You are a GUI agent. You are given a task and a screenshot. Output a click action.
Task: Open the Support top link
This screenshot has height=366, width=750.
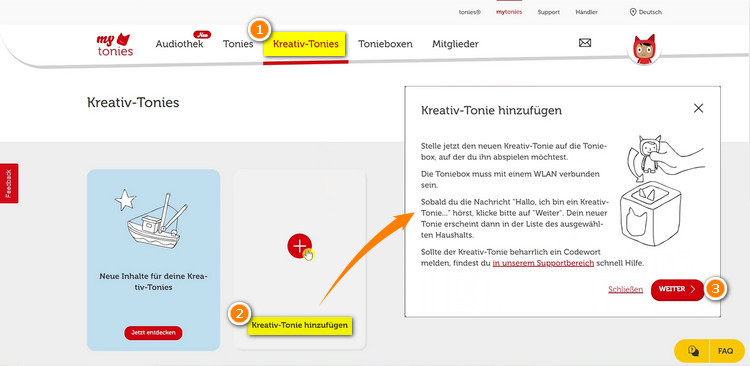(549, 12)
